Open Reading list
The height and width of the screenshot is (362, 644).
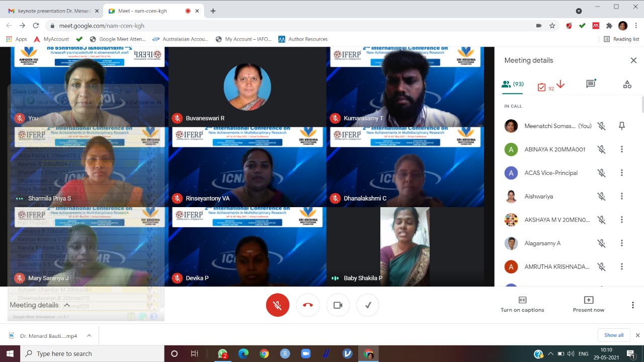point(621,39)
